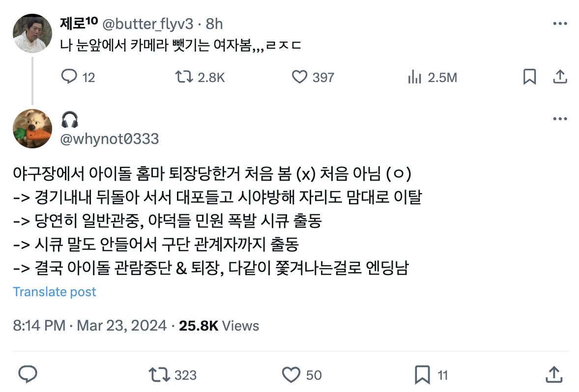Share the butter_flyv3 post

point(560,77)
